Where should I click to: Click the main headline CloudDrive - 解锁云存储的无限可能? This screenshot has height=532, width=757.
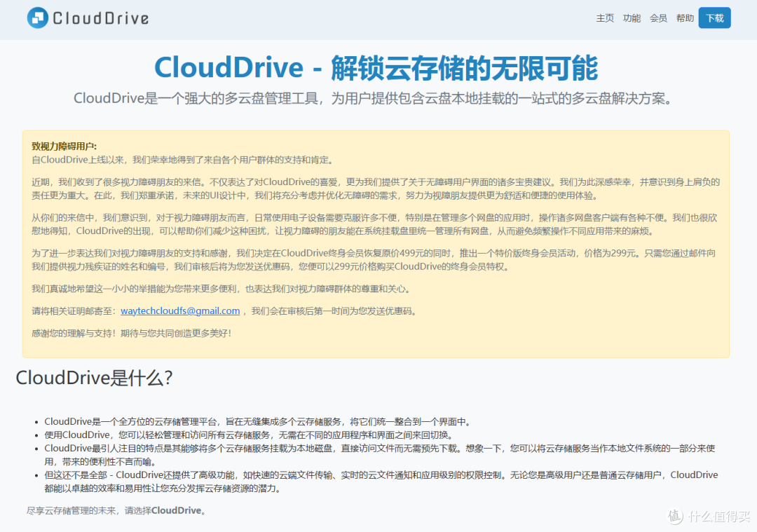click(376, 67)
